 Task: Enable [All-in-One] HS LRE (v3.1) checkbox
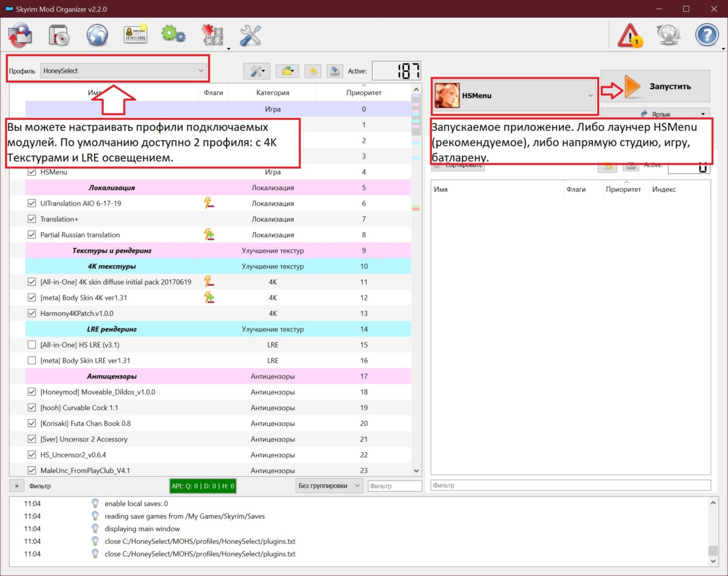tap(32, 345)
